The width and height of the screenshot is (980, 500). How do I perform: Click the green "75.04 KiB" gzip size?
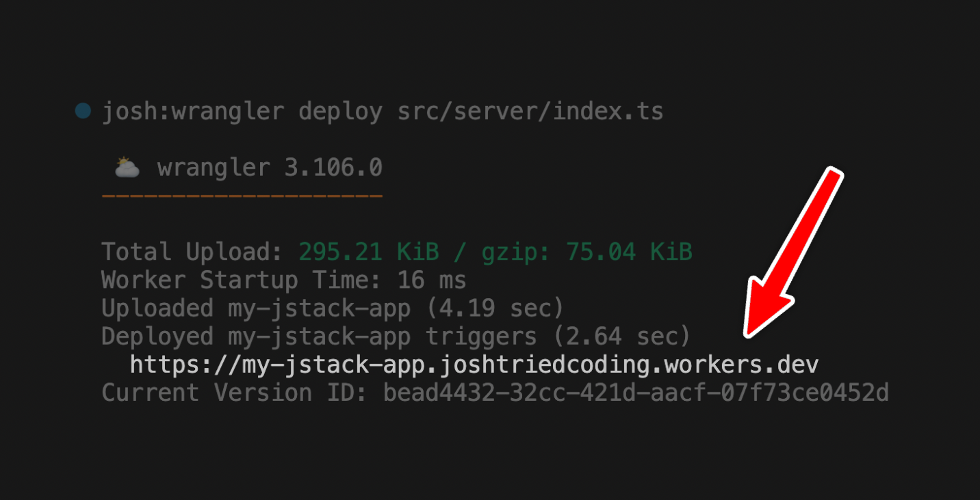629,252
